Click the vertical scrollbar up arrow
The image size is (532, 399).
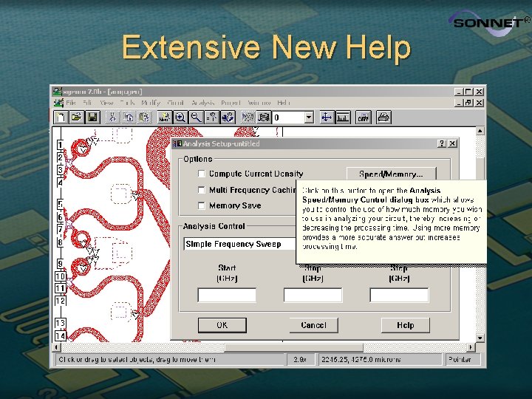(480, 131)
